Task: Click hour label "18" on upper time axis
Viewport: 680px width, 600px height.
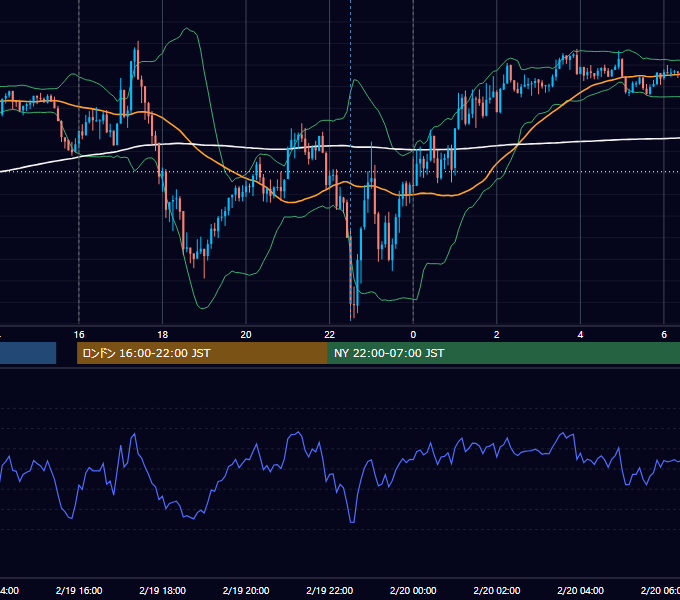Action: pos(163,335)
